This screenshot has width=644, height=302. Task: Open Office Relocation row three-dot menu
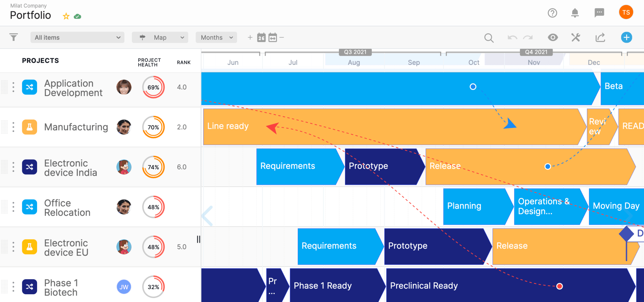[x=14, y=207]
